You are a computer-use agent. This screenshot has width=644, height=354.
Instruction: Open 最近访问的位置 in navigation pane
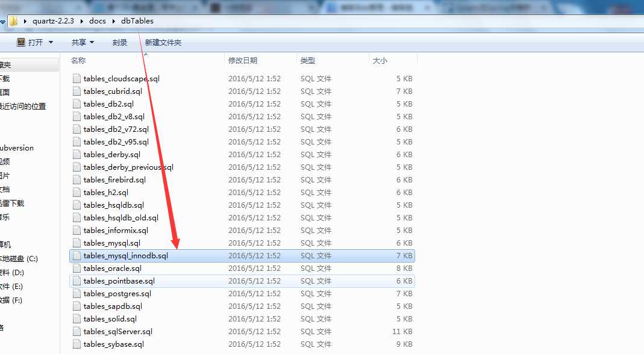23,107
